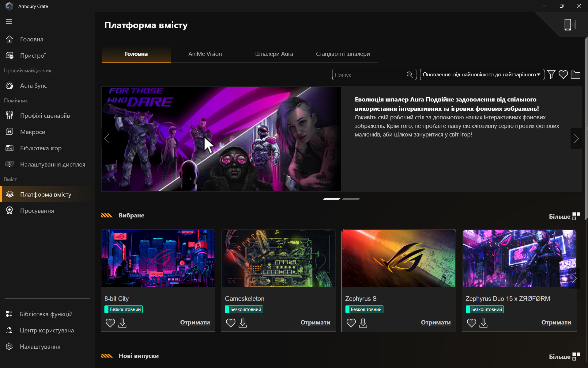The width and height of the screenshot is (588, 368).
Task: Like the Zephyrus Duo 15 x ZЯØFØRM wallpaper
Action: [x=471, y=323]
